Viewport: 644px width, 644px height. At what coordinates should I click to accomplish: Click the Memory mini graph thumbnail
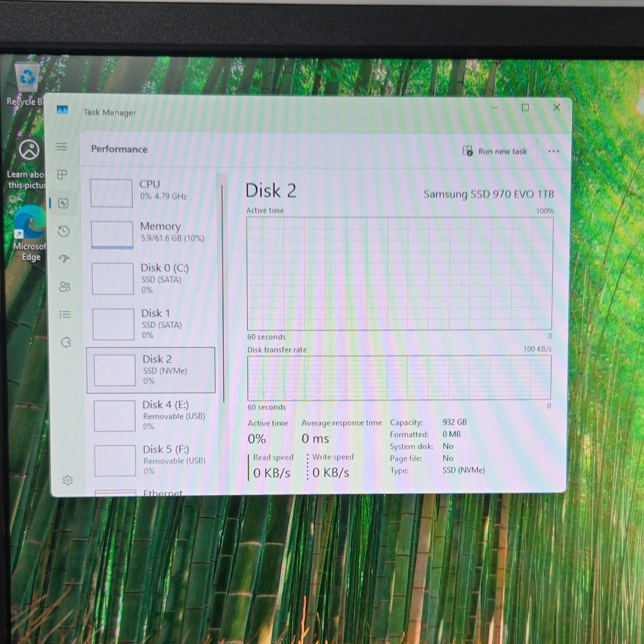(112, 234)
